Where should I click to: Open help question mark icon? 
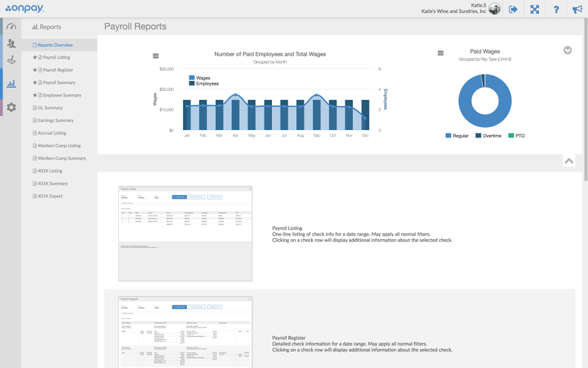pyautogui.click(x=556, y=9)
